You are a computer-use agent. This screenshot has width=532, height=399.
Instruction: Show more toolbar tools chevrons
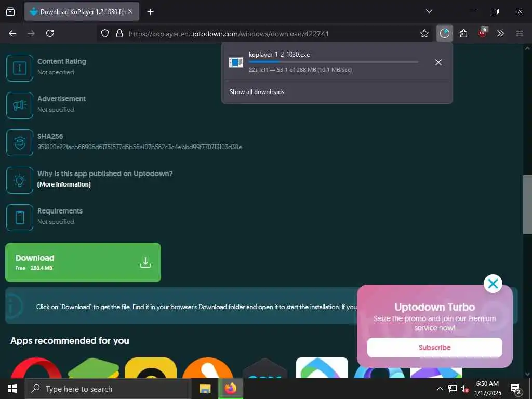pos(500,33)
